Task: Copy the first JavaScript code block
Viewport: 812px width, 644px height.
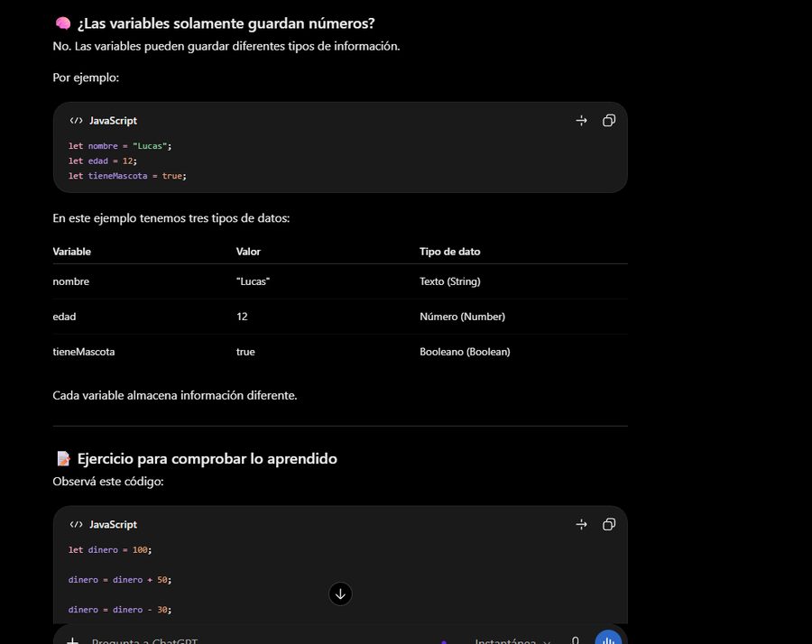Action: point(608,121)
